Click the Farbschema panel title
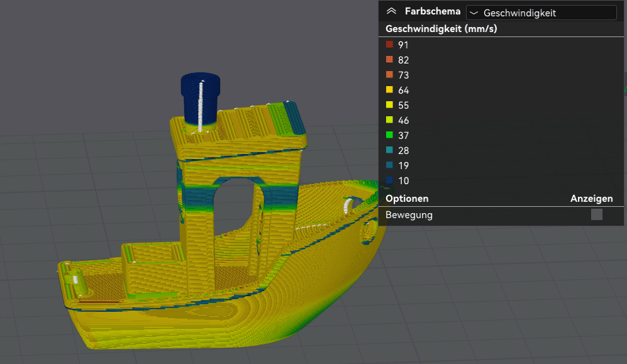The width and height of the screenshot is (627, 364). [x=432, y=11]
